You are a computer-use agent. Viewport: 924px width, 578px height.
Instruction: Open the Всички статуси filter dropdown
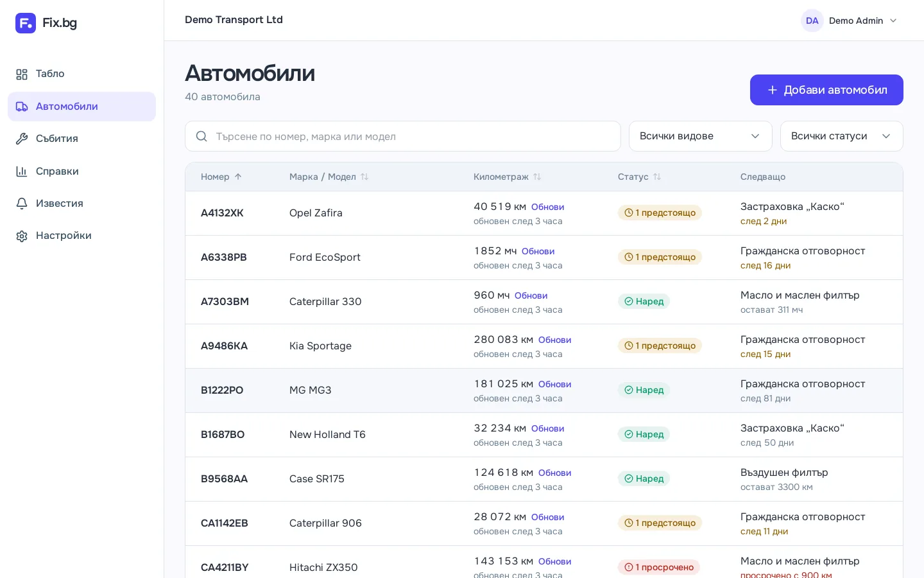(842, 136)
